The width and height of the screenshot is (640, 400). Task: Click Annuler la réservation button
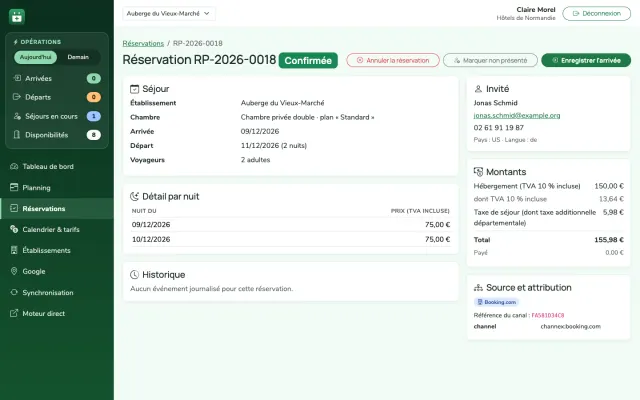pos(393,60)
